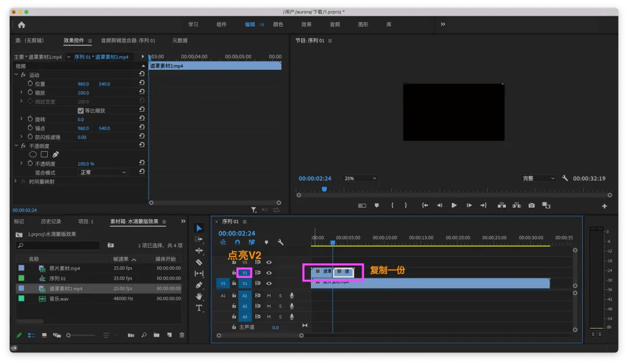Toggle linked selection in timeline
The width and height of the screenshot is (628, 364).
tap(252, 242)
